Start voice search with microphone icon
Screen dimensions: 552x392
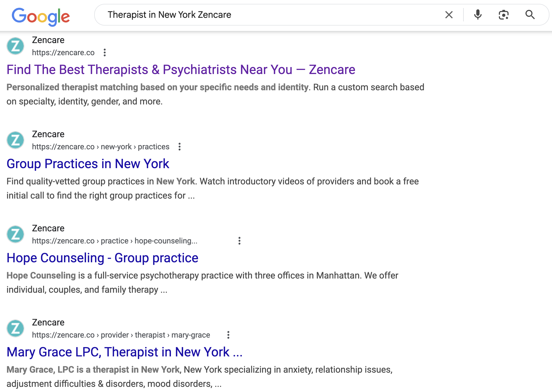(478, 15)
